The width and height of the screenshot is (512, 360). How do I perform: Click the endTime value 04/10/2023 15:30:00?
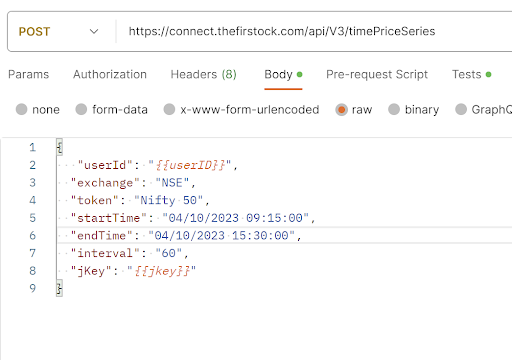tap(221, 236)
